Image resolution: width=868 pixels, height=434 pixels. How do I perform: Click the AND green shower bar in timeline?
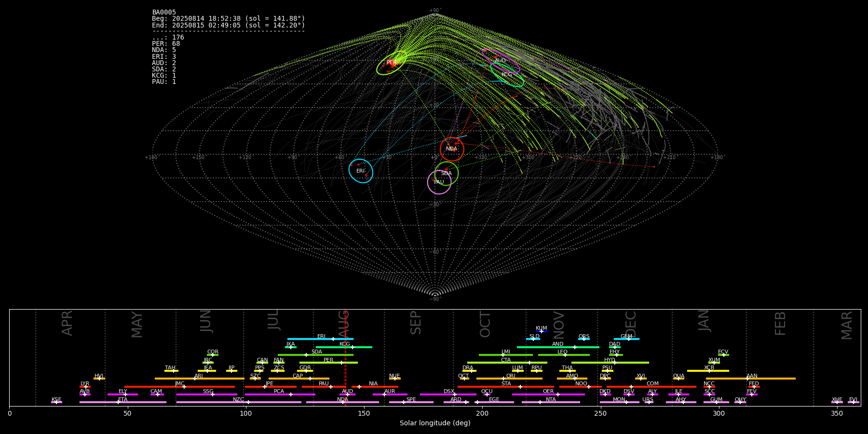point(558,347)
